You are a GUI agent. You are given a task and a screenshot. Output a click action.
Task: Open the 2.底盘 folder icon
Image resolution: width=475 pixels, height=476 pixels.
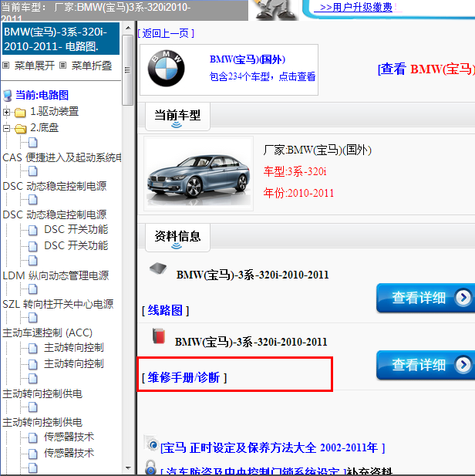coord(20,129)
